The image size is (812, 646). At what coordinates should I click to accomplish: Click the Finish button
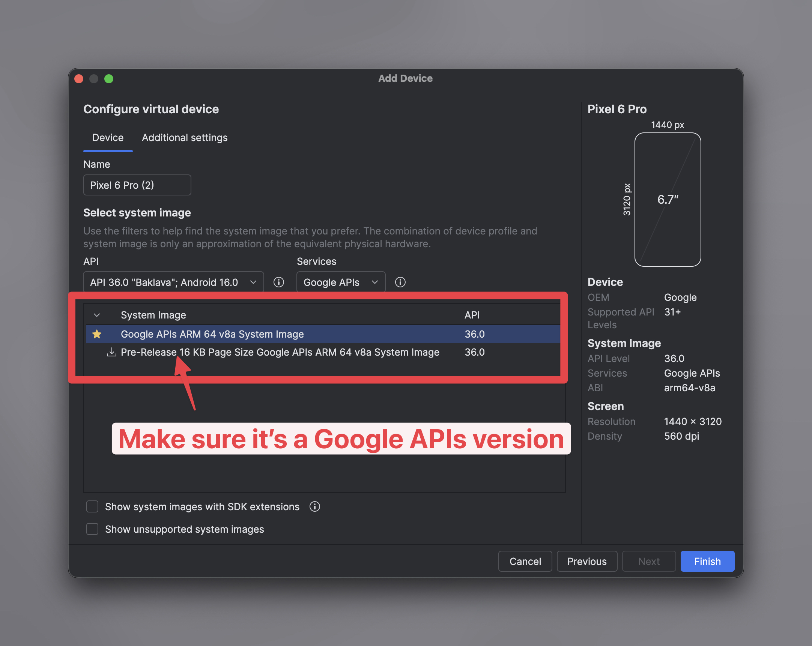[x=707, y=561]
